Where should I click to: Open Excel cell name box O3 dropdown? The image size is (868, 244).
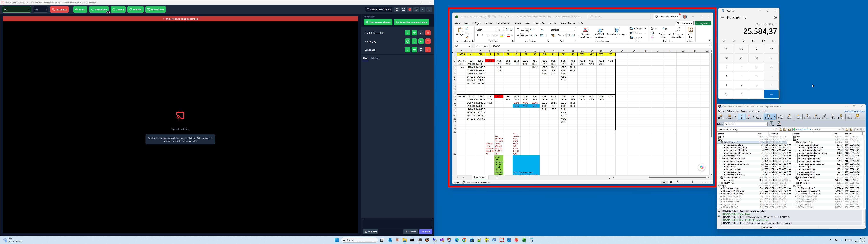[x=469, y=46]
